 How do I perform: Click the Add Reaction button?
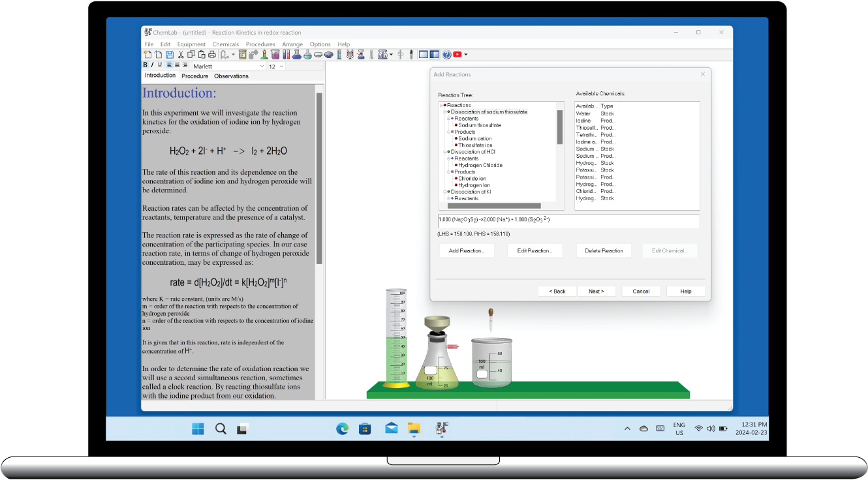pos(466,250)
